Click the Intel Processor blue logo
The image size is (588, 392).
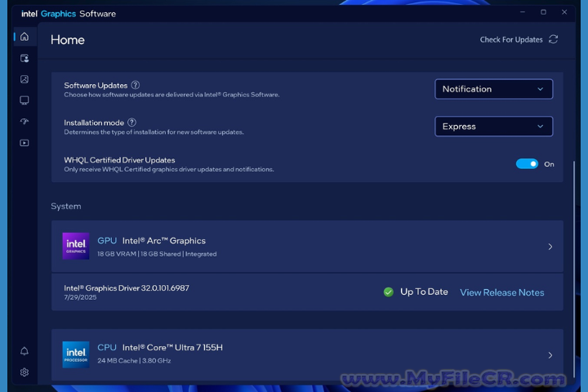click(76, 354)
